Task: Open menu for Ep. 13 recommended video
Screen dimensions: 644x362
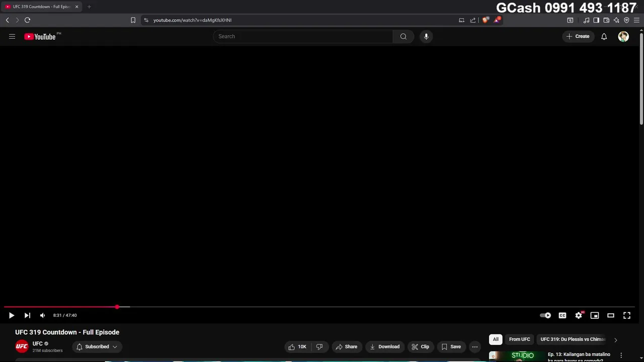Action: point(621,355)
